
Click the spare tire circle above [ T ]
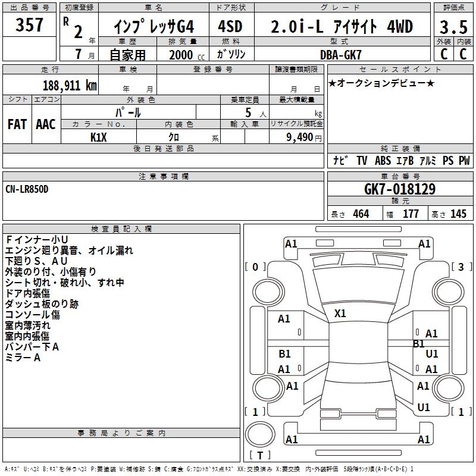pos(260,434)
